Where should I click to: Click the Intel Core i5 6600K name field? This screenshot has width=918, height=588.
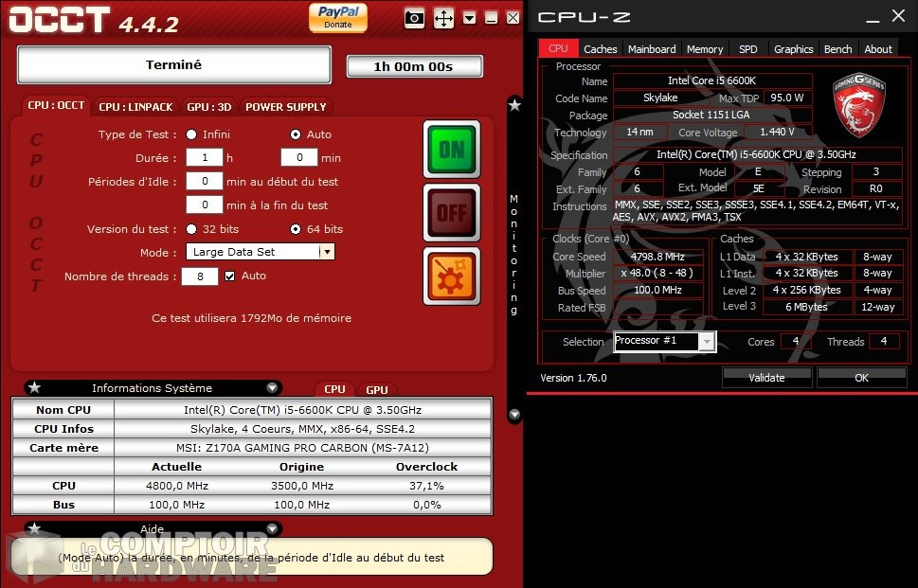point(711,80)
